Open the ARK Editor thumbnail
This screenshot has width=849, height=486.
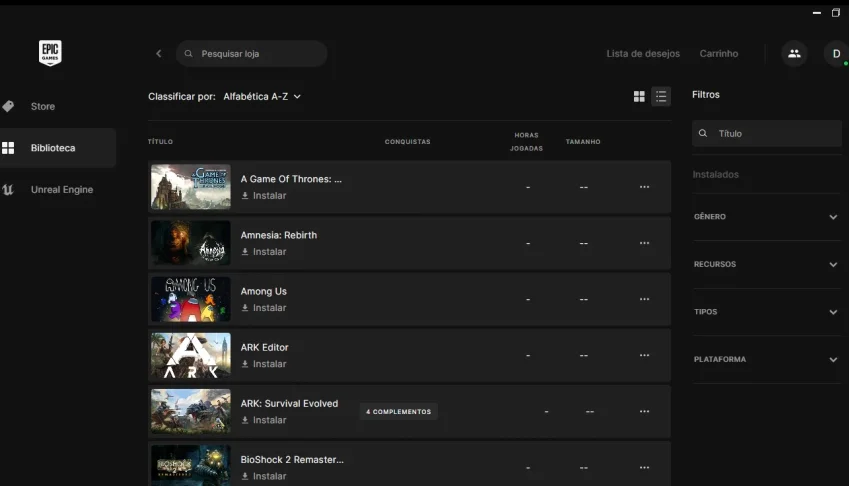click(x=191, y=355)
